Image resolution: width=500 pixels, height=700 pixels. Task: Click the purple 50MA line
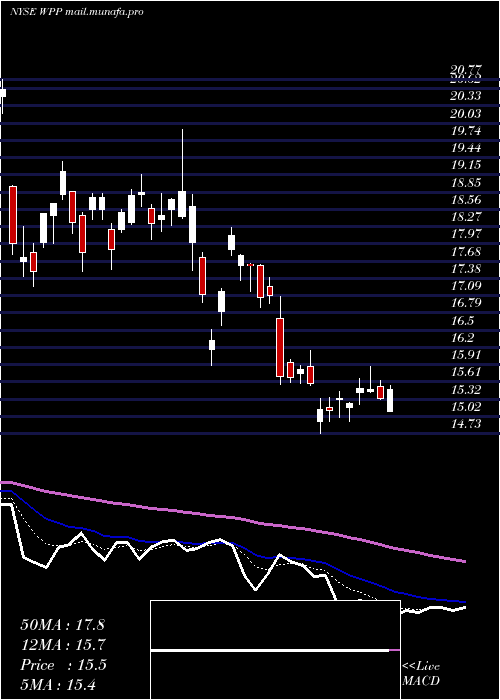[232, 517]
